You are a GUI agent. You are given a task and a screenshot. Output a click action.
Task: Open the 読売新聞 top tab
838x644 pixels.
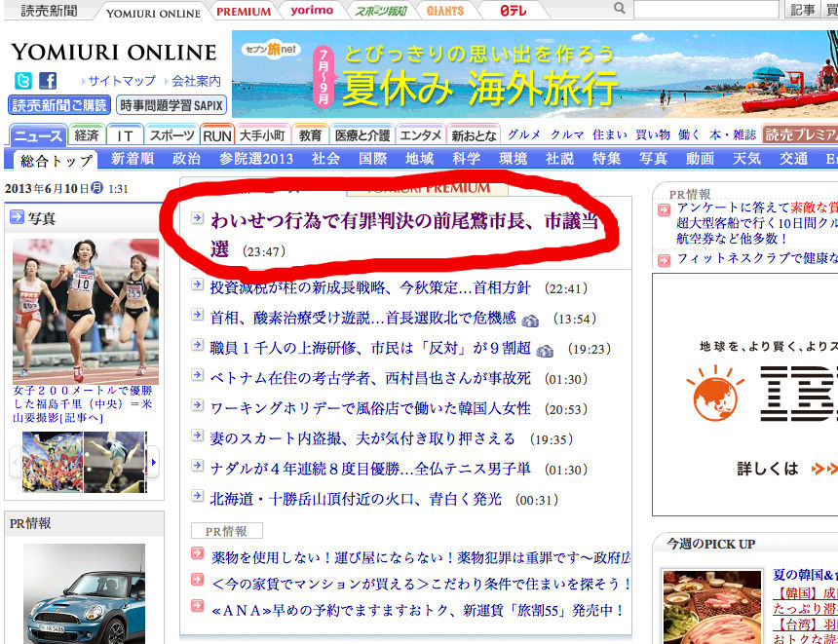click(x=49, y=10)
